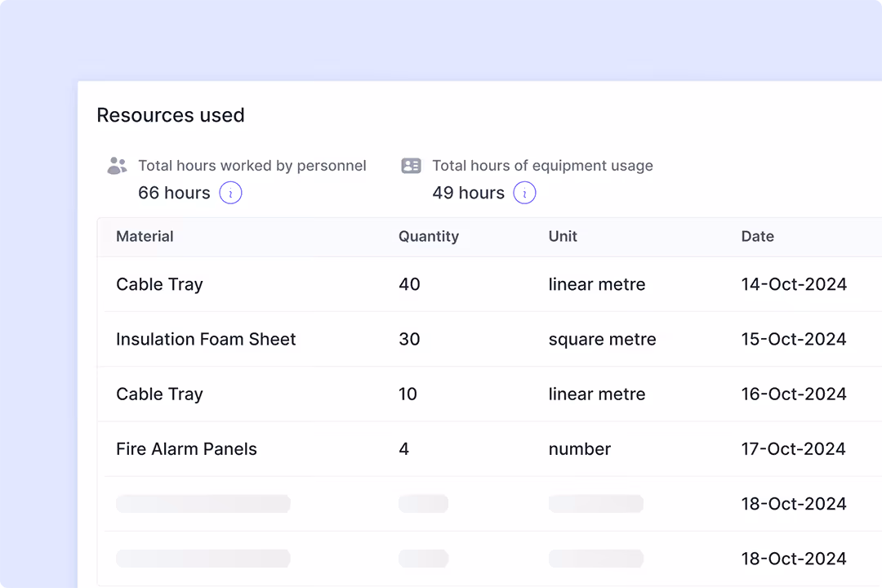The image size is (882, 588).
Task: Click the loading placeholder in the last row
Action: click(203, 559)
